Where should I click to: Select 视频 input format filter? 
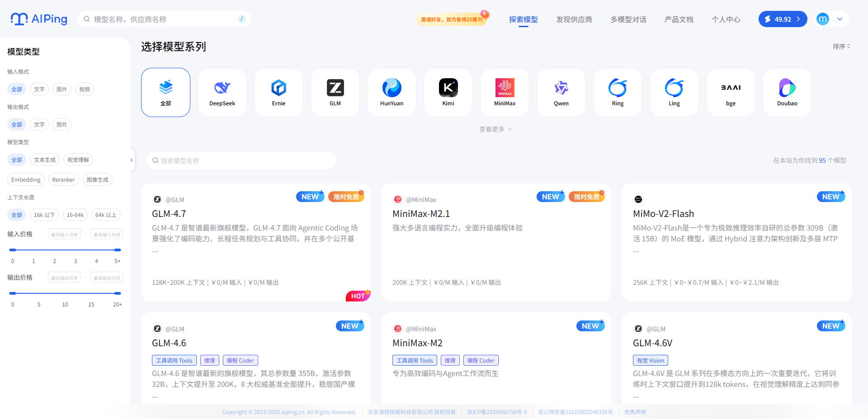click(85, 89)
